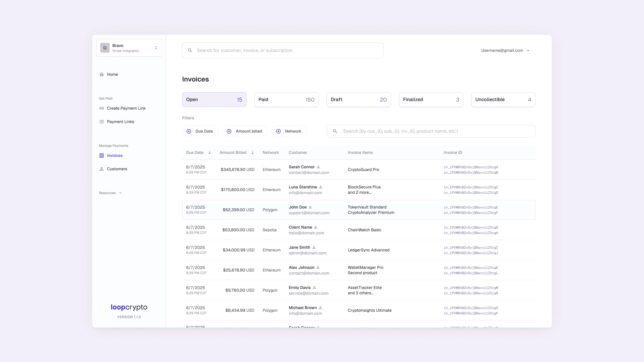644x362 pixels.
Task: Select the Uncollectible tab
Action: click(x=503, y=99)
